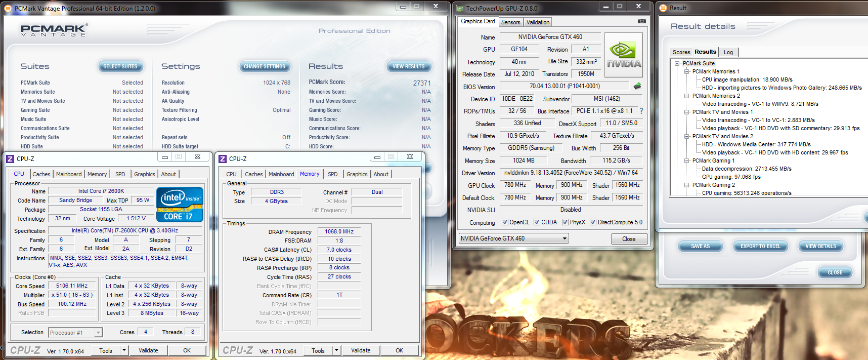Select 'Video transcoding - VC-1 to WMV9' result row
The width and height of the screenshot is (868, 360).
(x=760, y=104)
